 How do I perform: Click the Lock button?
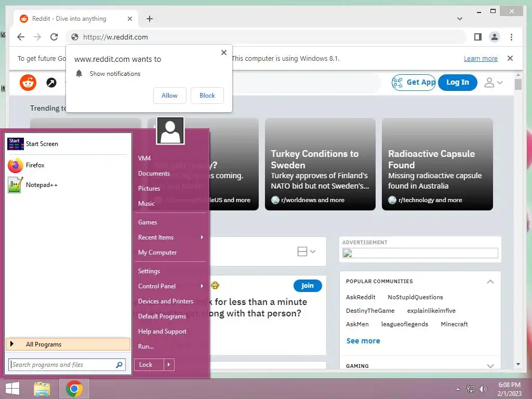pyautogui.click(x=149, y=365)
